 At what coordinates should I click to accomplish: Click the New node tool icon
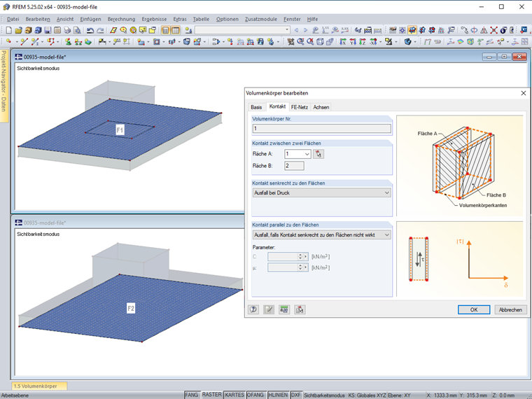coord(8,42)
